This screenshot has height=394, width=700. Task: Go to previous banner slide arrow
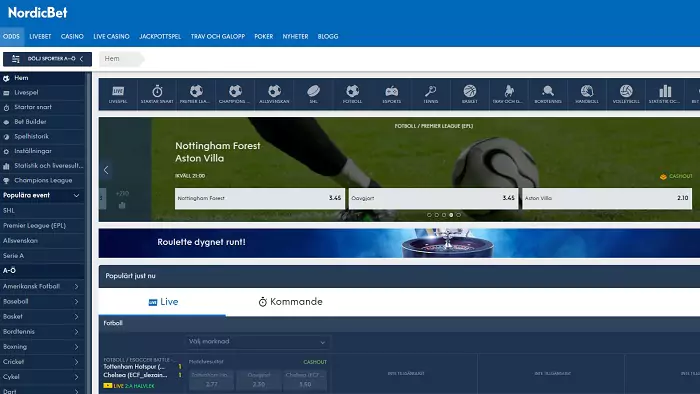[x=106, y=170]
